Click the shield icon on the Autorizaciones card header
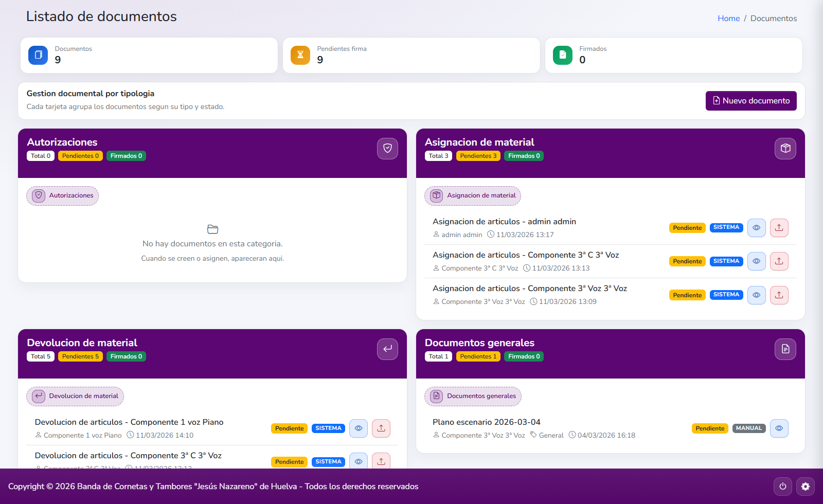Image resolution: width=823 pixels, height=504 pixels. click(387, 148)
